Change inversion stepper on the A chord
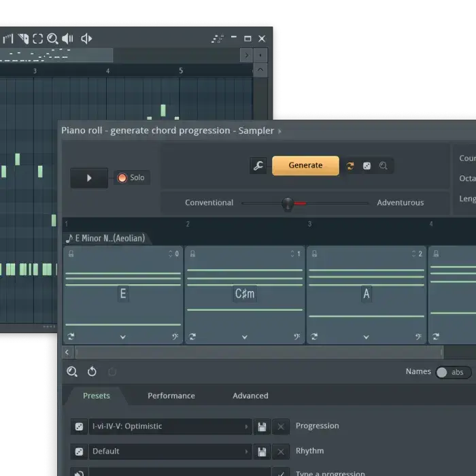The width and height of the screenshot is (476, 476). [x=413, y=254]
